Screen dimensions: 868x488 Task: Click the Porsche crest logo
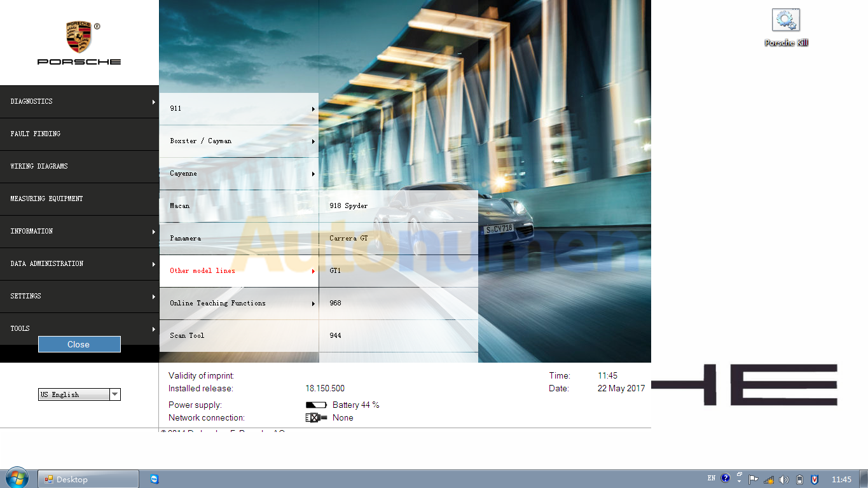pos(79,37)
